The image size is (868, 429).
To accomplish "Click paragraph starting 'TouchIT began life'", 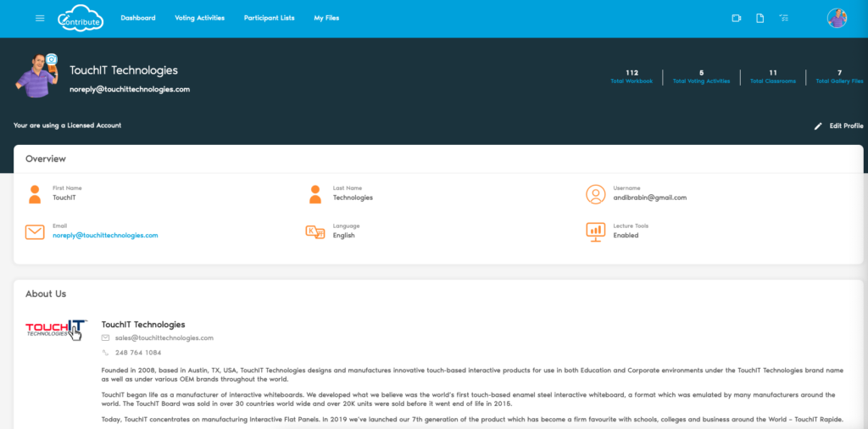I will [x=468, y=399].
